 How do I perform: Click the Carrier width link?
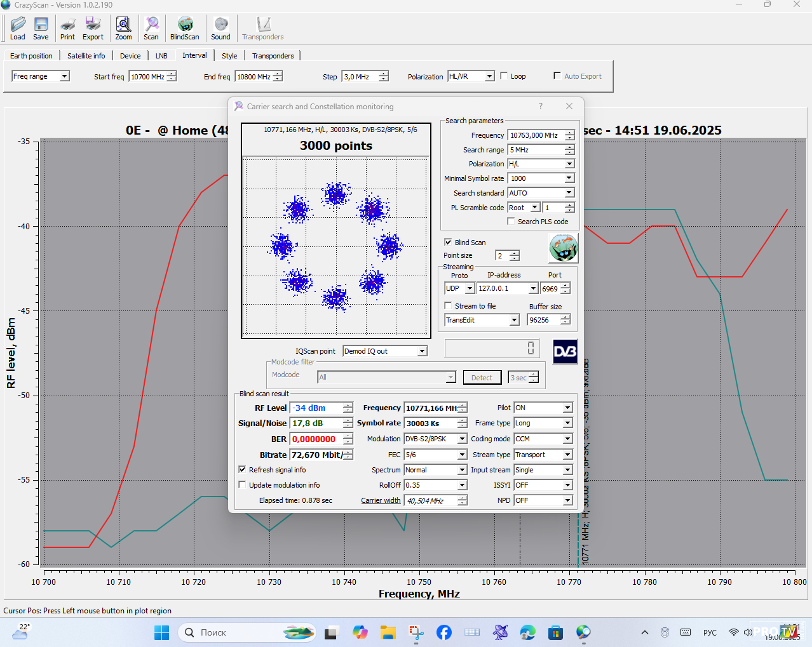(381, 500)
